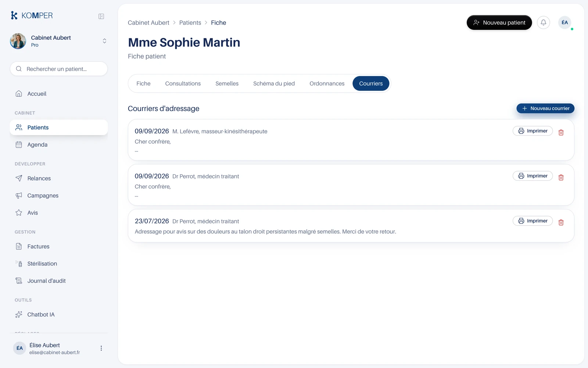Select Patients in the sidebar

pos(59,127)
